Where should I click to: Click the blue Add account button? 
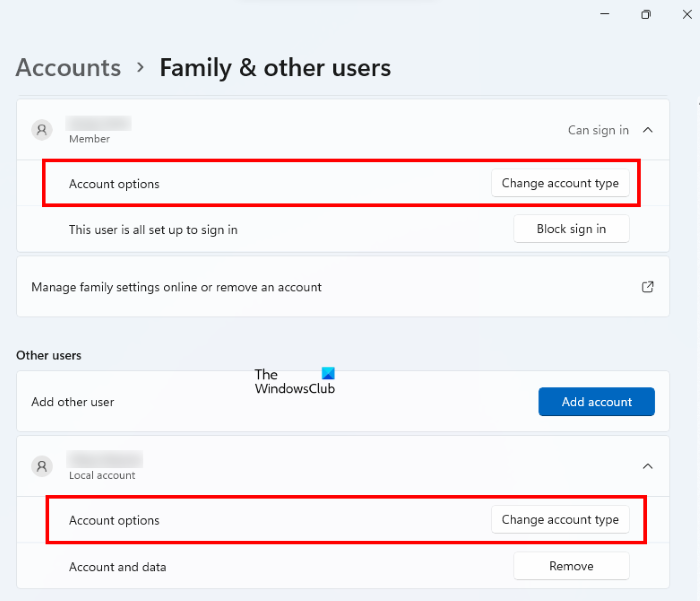click(x=596, y=402)
